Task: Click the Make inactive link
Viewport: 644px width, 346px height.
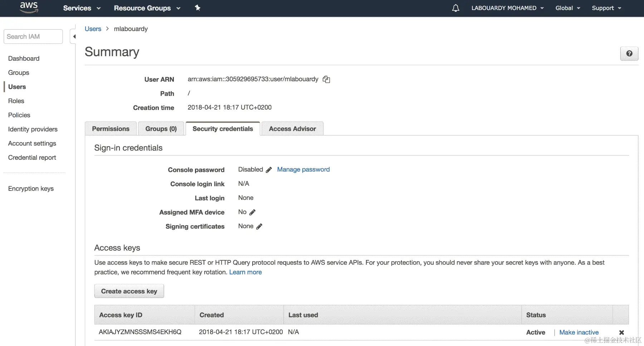Action: pyautogui.click(x=579, y=332)
